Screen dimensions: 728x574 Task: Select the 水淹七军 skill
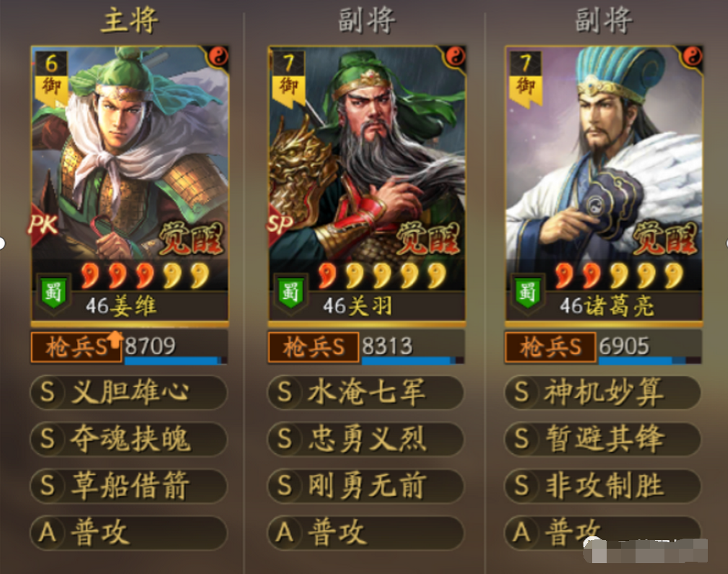tap(366, 392)
